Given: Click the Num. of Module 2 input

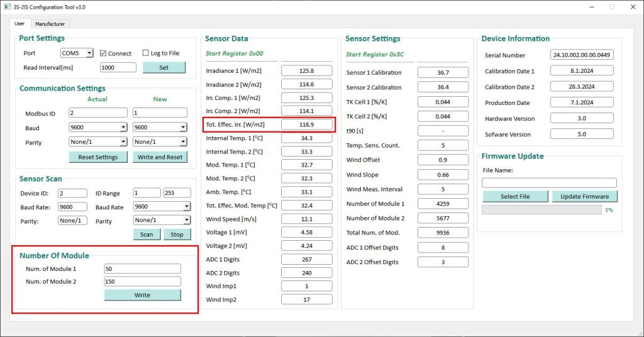Looking at the screenshot, I should pyautogui.click(x=143, y=282).
